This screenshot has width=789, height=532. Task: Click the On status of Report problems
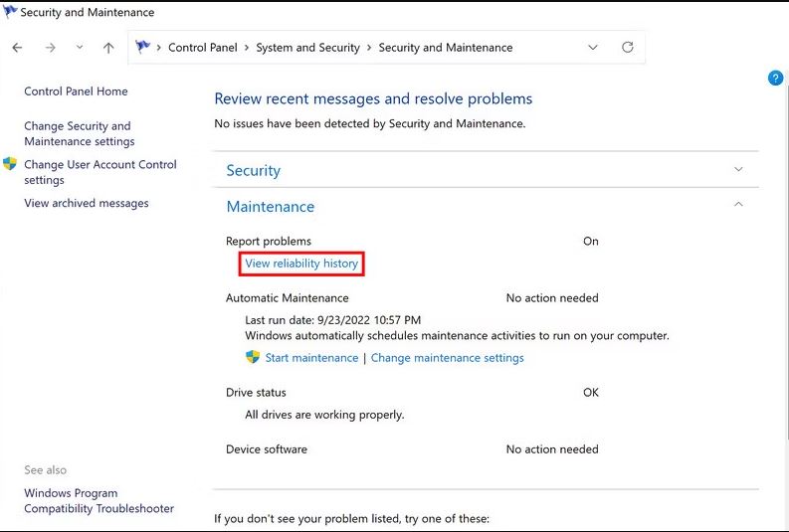point(591,242)
